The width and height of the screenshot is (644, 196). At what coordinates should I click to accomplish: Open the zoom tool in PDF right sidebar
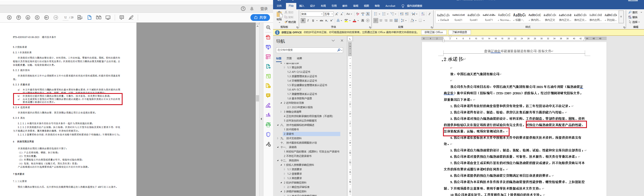click(x=268, y=27)
